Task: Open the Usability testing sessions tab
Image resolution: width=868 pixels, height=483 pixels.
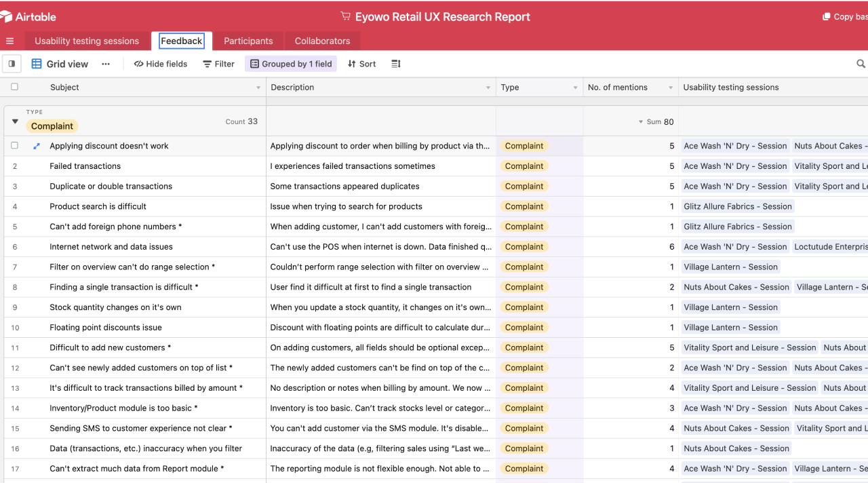Action: point(87,41)
